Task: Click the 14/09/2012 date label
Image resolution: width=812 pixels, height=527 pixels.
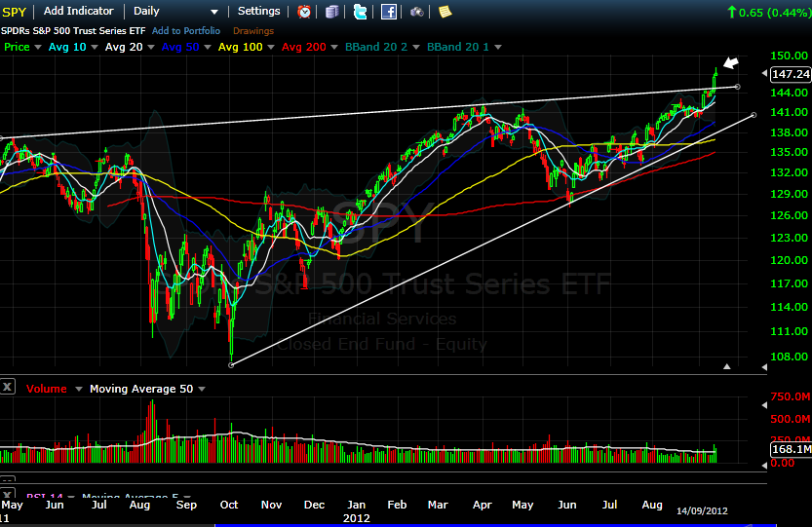Action: [x=702, y=511]
